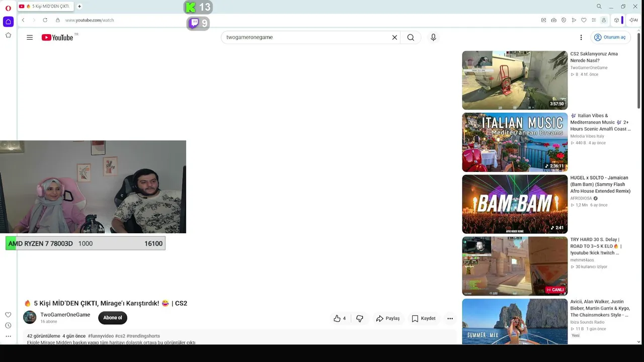
Task: Open the TRY HARD live stream thumbnail
Action: pos(515,266)
